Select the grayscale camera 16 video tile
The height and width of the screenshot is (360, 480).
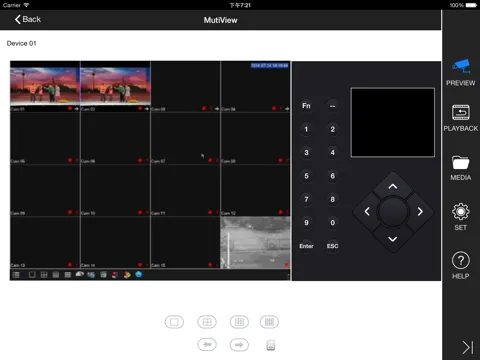[x=255, y=243]
